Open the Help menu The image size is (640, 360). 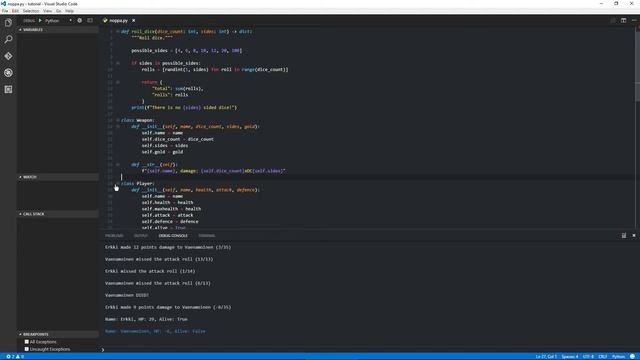click(x=69, y=11)
